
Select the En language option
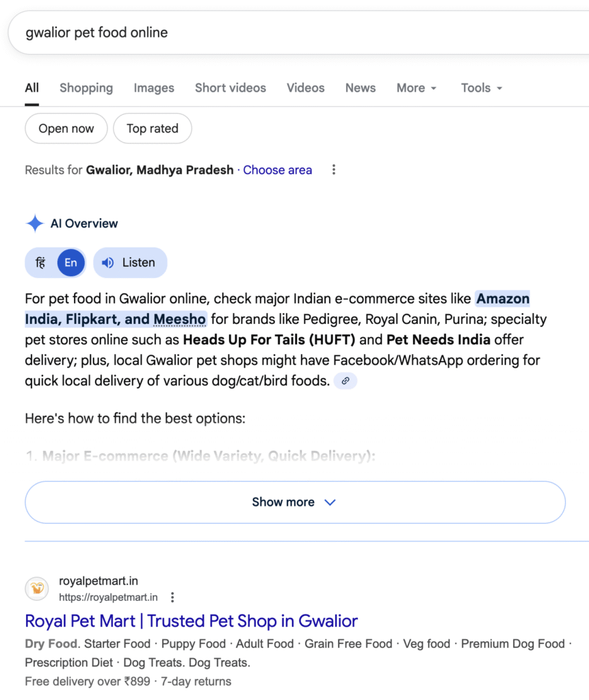70,262
